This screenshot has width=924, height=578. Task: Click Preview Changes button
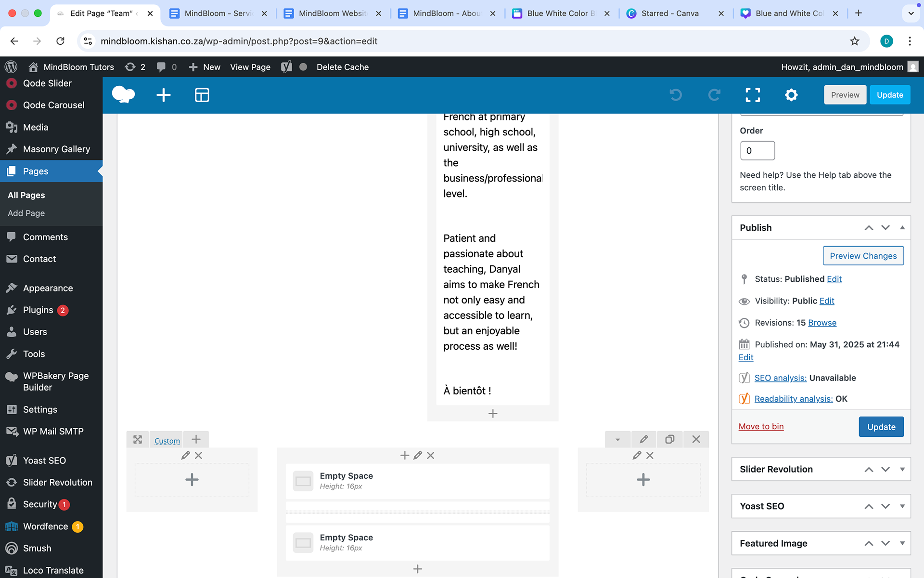[x=863, y=256]
